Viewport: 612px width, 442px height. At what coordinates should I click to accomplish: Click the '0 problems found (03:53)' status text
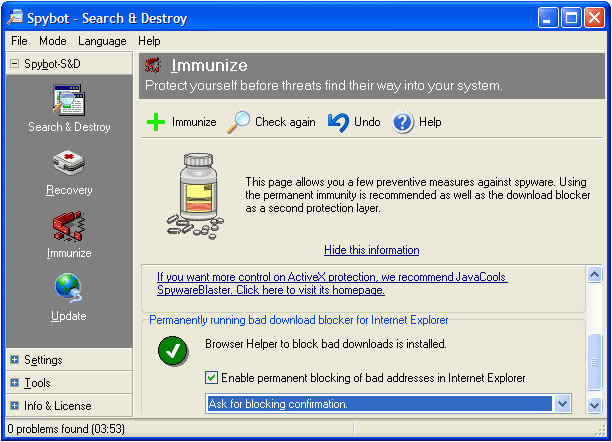(66, 429)
